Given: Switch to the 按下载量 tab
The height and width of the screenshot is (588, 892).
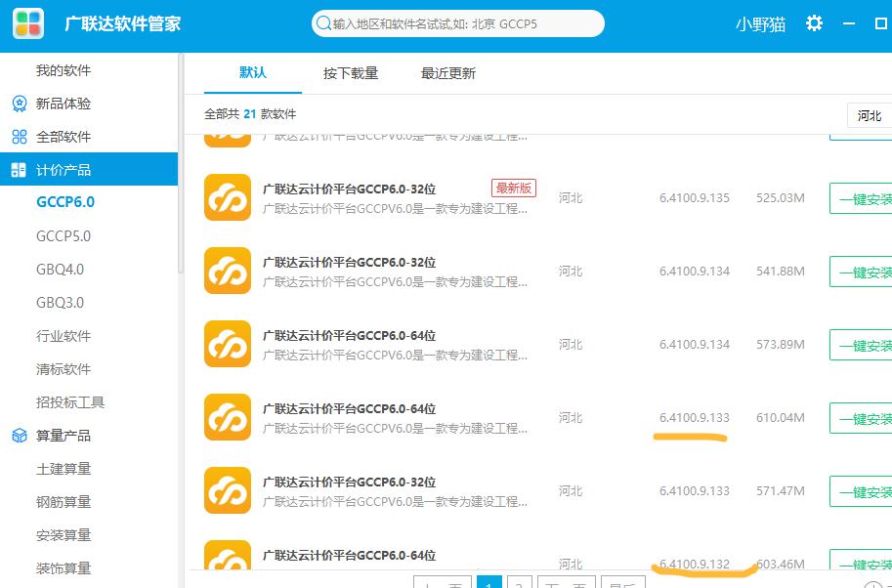Looking at the screenshot, I should (351, 73).
